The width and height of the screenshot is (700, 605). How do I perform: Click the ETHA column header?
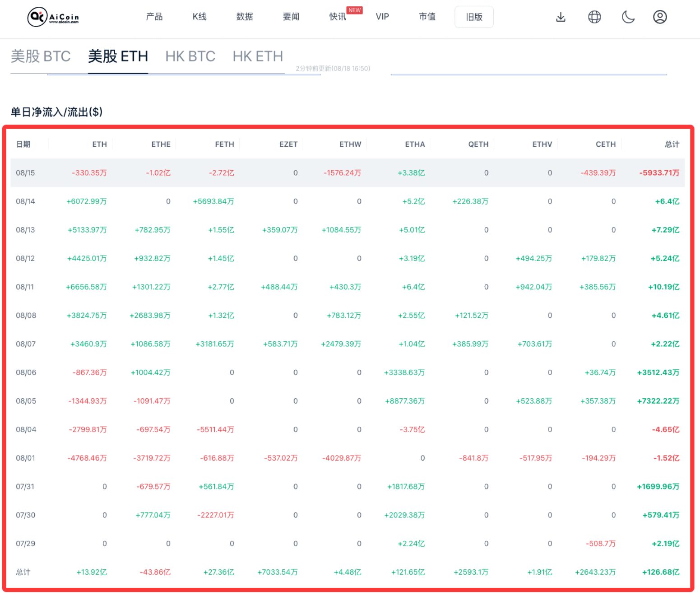[x=415, y=144]
